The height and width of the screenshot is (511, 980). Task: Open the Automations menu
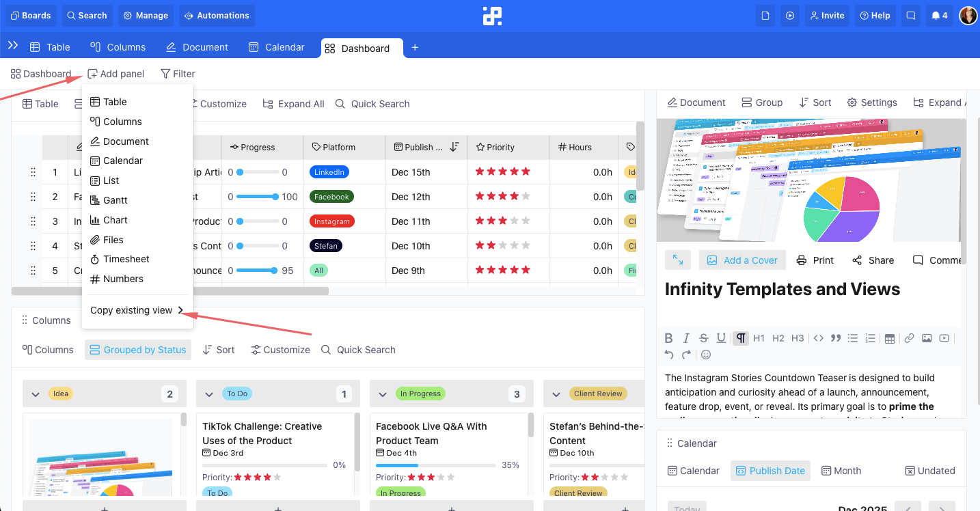[x=217, y=15]
